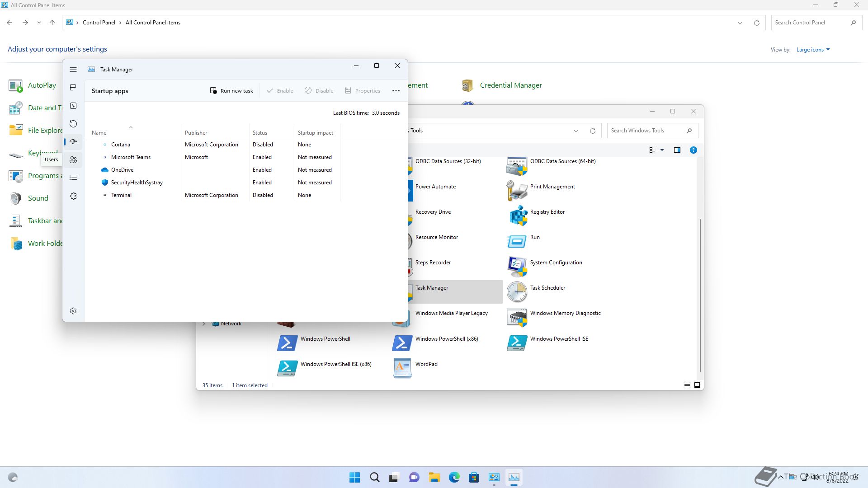Open View by Large icons dropdown
This screenshot has height=488, width=868.
click(813, 50)
